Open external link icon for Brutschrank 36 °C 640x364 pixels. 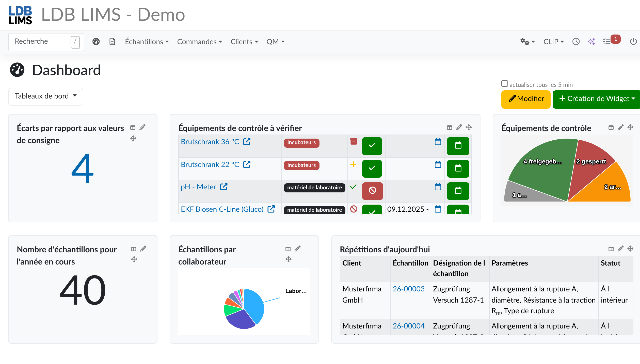pos(247,142)
